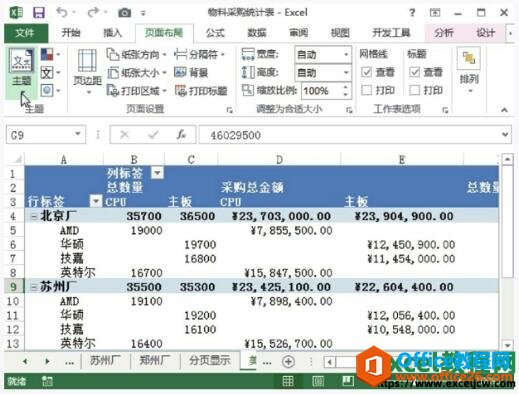The width and height of the screenshot is (519, 394).
Task: Click vertical scrollbar down arrow
Action: 507,345
